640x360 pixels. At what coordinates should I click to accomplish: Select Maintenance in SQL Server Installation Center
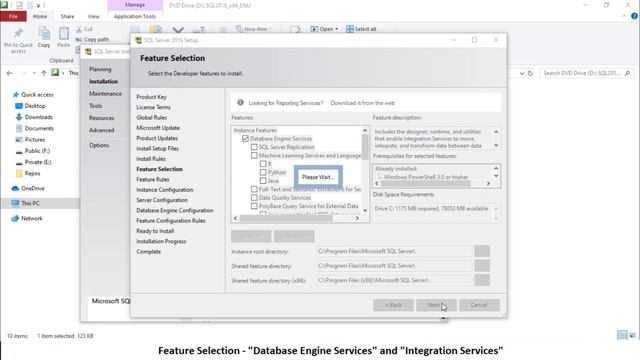pos(105,94)
